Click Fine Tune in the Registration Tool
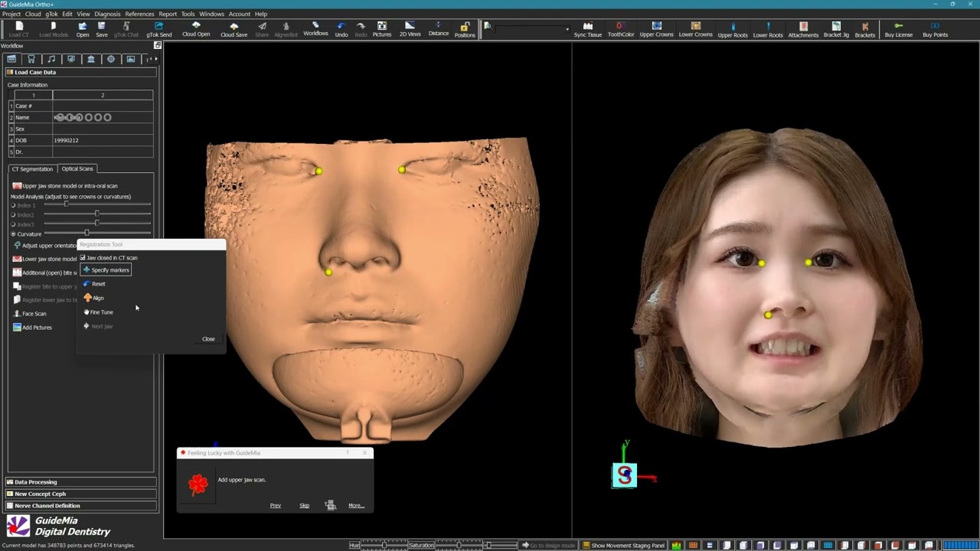The image size is (980, 551). 98,312
